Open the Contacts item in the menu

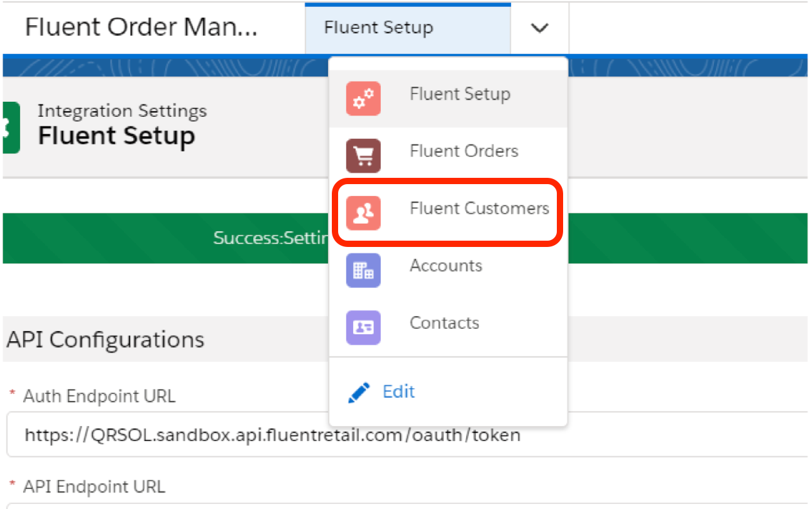click(444, 322)
